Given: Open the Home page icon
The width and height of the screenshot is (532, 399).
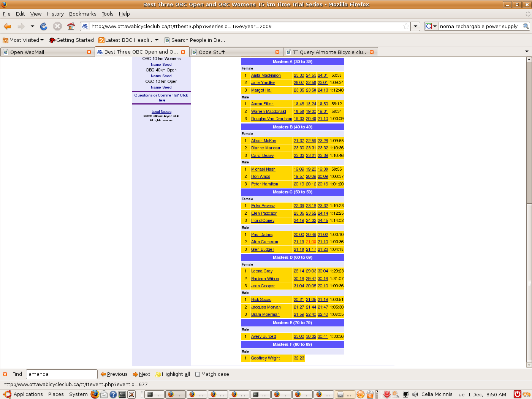Looking at the screenshot, I should [x=71, y=26].
